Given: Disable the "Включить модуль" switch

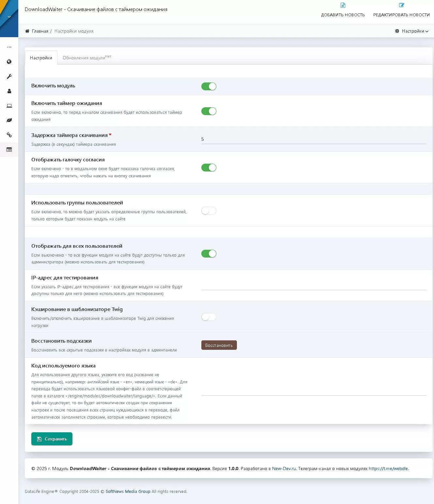Looking at the screenshot, I should [x=209, y=86].
